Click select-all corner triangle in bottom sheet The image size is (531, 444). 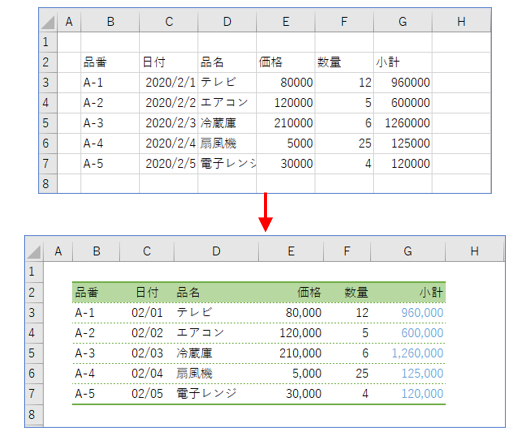(34, 251)
